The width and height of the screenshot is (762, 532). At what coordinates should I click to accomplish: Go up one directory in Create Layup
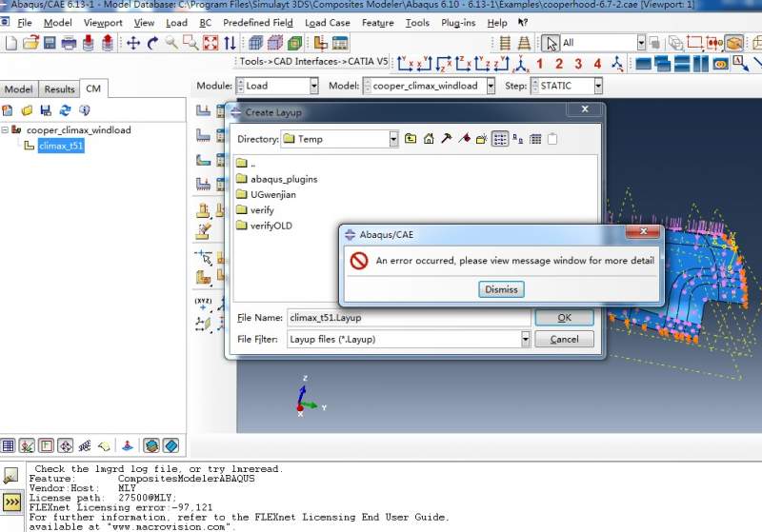coord(411,139)
